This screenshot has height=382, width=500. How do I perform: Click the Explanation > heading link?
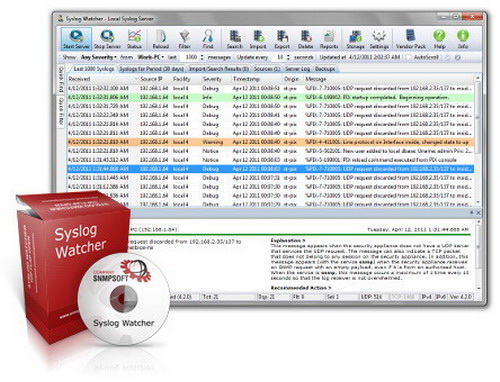[x=288, y=240]
